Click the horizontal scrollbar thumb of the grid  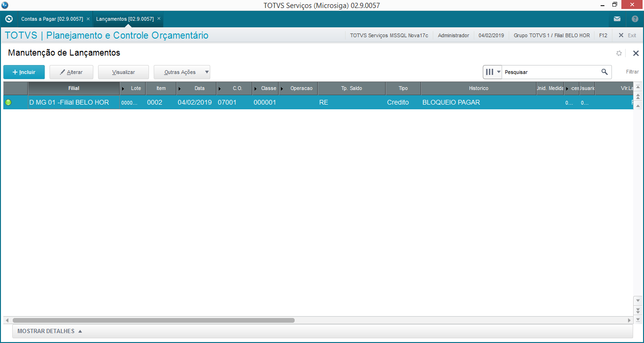tap(153, 320)
